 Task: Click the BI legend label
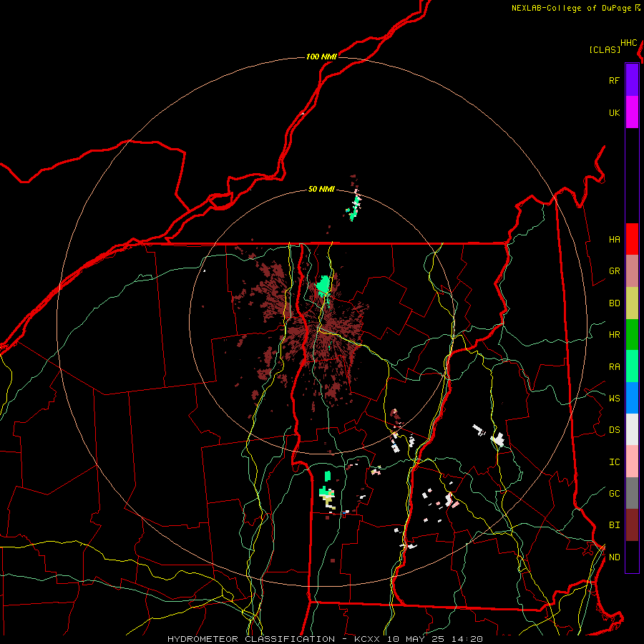click(614, 525)
